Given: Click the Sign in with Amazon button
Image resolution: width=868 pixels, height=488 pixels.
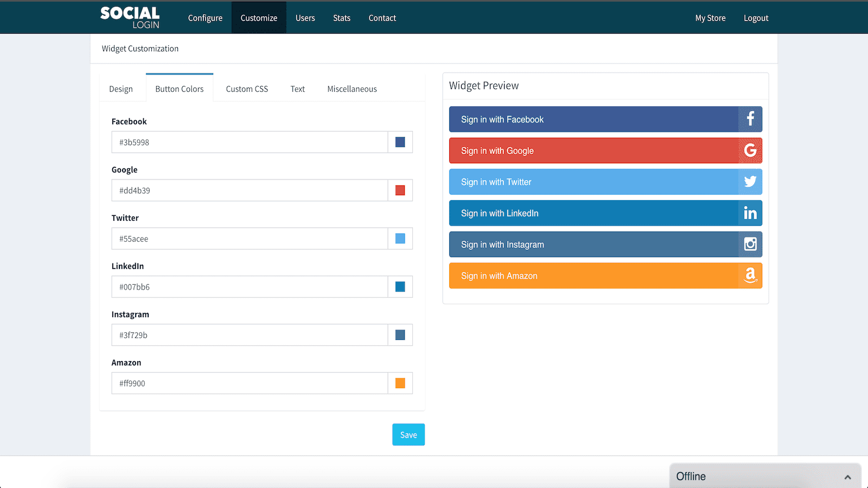Looking at the screenshot, I should coord(605,275).
